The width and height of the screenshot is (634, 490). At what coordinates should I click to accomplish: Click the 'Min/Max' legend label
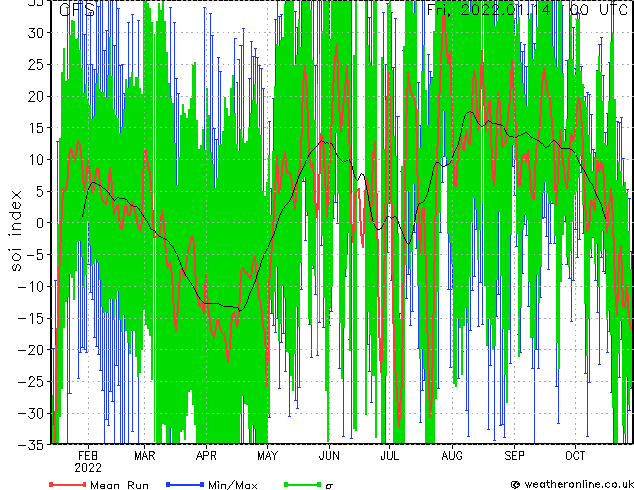pyautogui.click(x=232, y=485)
